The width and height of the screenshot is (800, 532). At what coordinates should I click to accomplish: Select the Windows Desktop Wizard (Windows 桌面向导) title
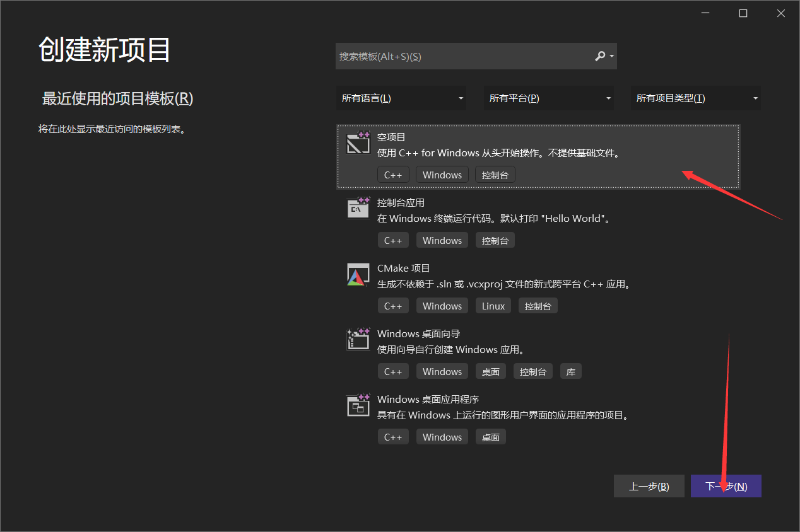tap(419, 333)
